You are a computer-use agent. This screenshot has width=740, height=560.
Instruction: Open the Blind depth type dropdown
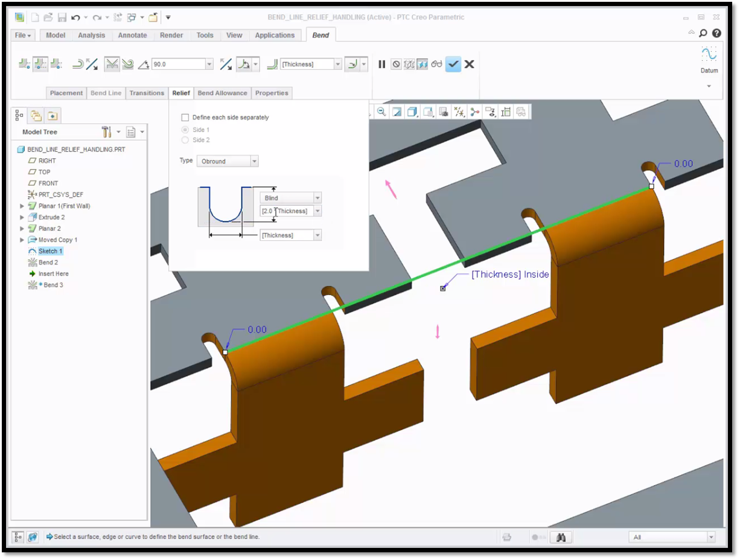(x=317, y=198)
